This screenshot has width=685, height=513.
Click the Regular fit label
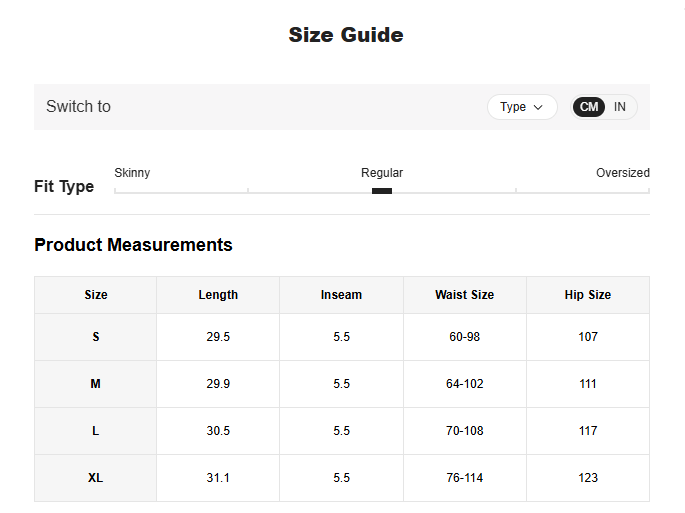[x=382, y=173]
